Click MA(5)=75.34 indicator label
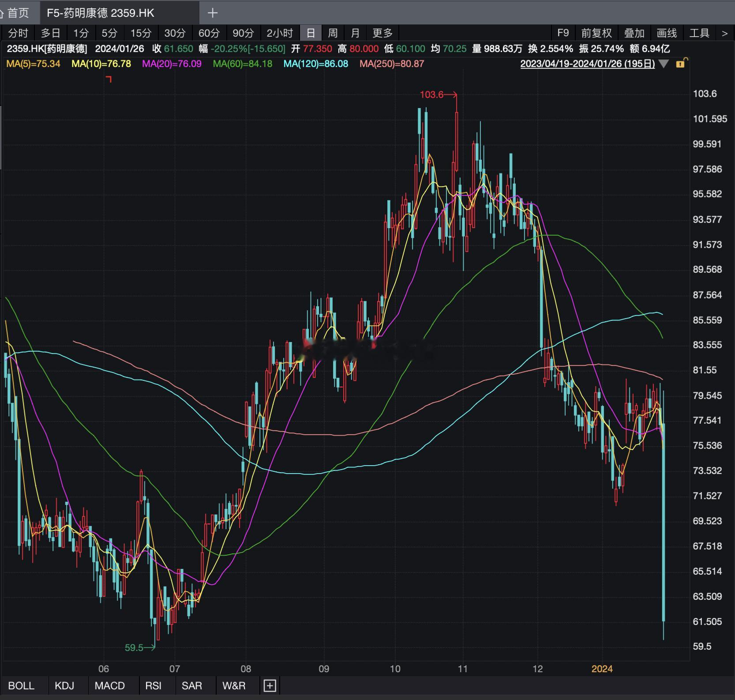The image size is (735, 700). coord(33,64)
